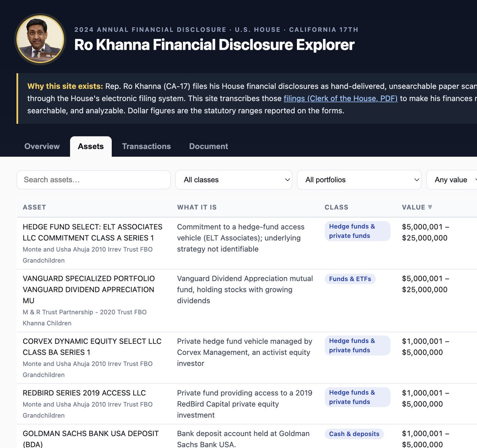This screenshot has height=448, width=477.
Task: Click Vanguard Dividend Appreciation description text
Action: [x=245, y=290]
